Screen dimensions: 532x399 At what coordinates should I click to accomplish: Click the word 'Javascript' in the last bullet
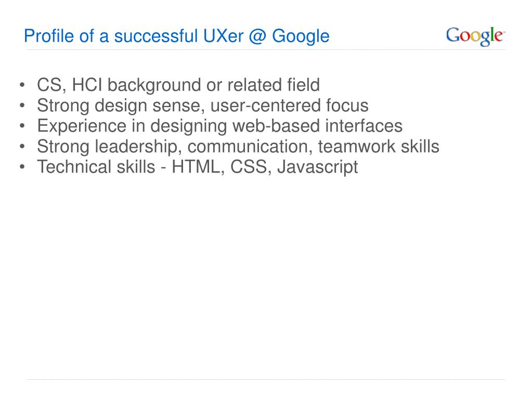[318, 168]
